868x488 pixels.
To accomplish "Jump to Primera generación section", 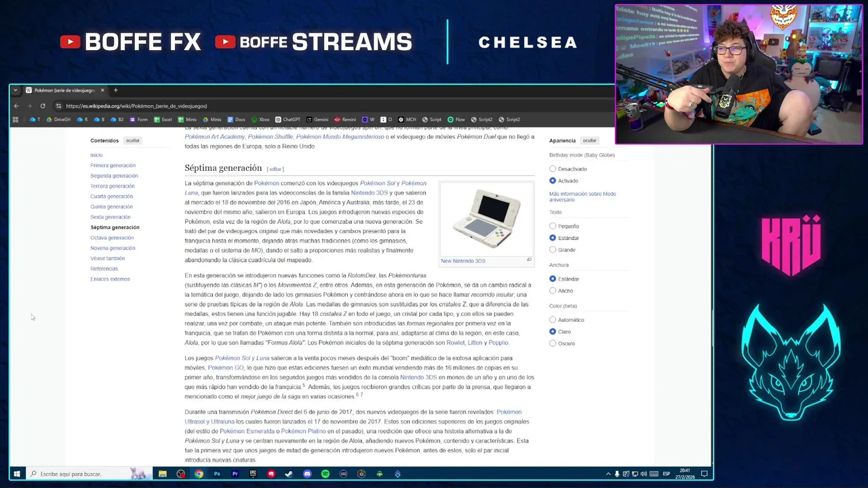I will tap(113, 165).
